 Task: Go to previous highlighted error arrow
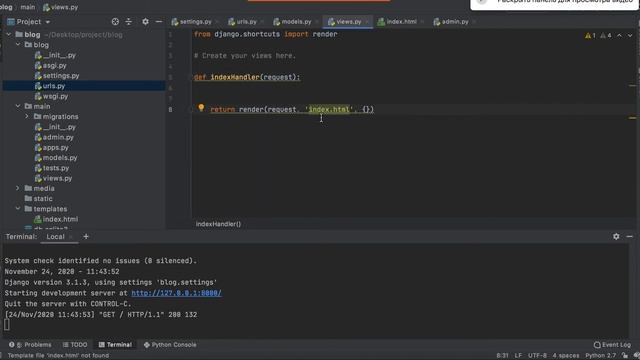[619, 36]
